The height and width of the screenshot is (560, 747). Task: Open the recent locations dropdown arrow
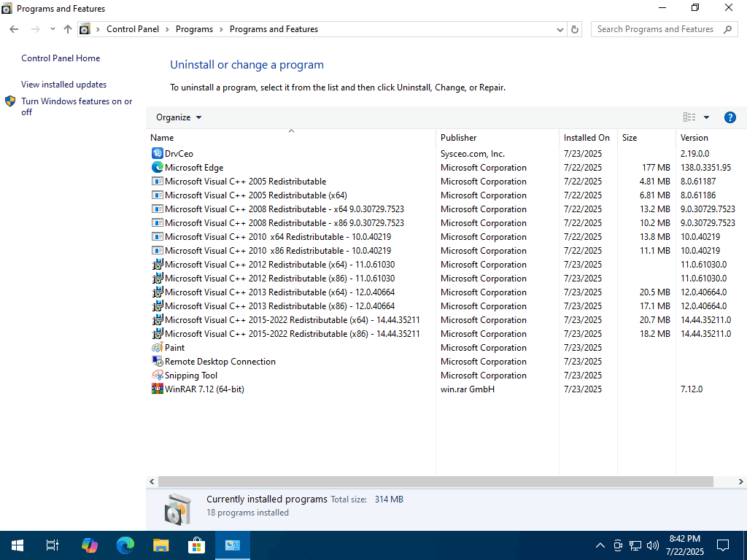pos(53,29)
